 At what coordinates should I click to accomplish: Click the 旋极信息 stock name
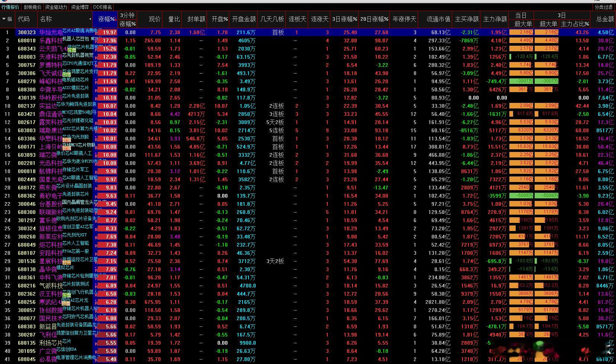coord(51,229)
